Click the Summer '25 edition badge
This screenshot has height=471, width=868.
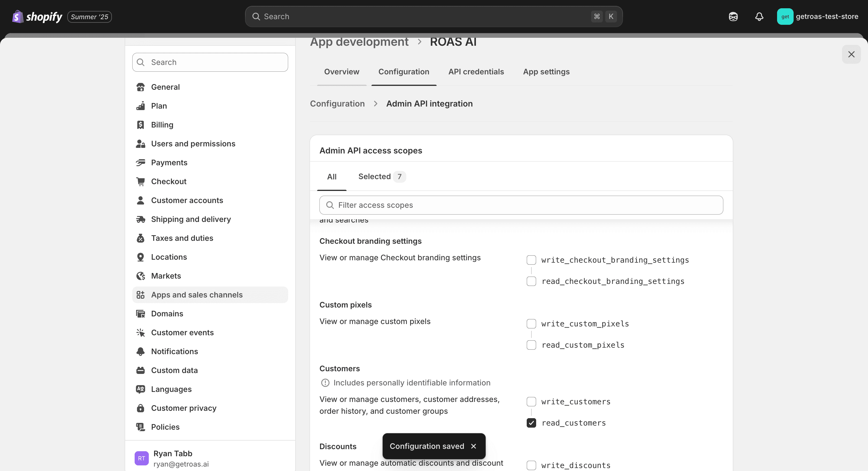coord(89,17)
